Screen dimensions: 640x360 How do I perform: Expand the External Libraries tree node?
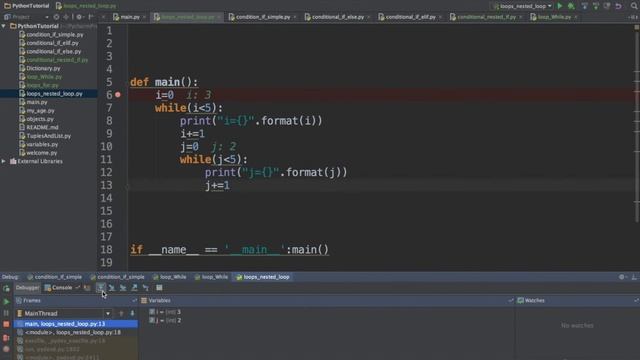pyautogui.click(x=4, y=161)
